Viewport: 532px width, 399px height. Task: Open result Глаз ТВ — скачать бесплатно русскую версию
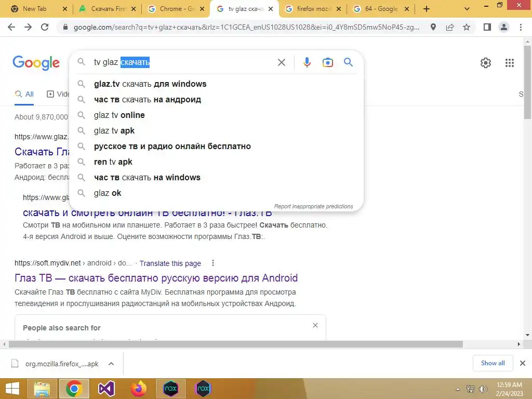(x=156, y=278)
